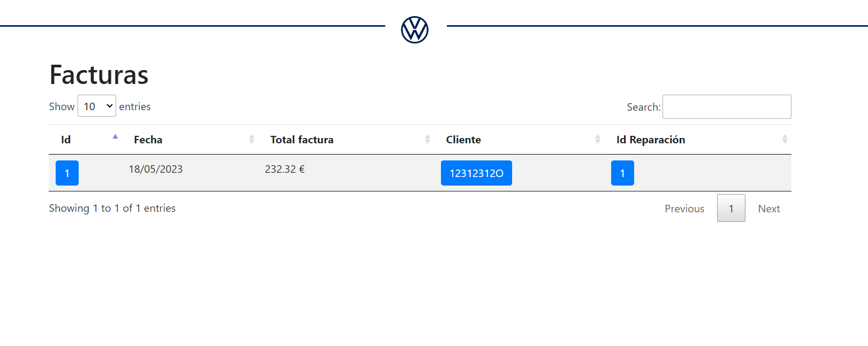The height and width of the screenshot is (346, 868).
Task: Focus the Search input field
Action: tap(726, 107)
